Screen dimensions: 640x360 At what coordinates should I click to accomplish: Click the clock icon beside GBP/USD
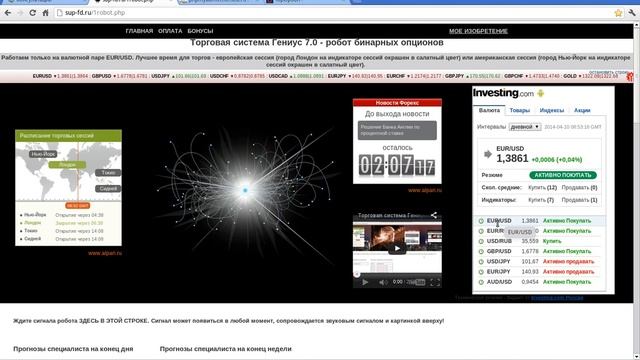(x=481, y=251)
